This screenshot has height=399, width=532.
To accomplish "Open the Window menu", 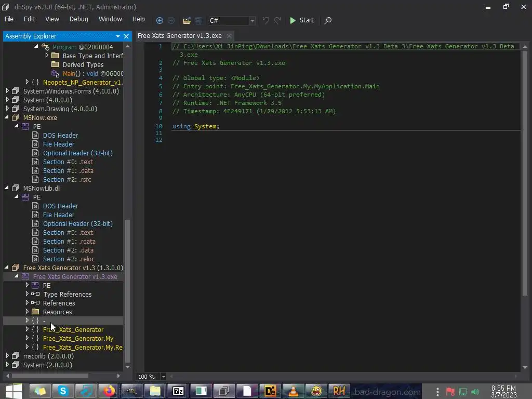I will 110,19.
